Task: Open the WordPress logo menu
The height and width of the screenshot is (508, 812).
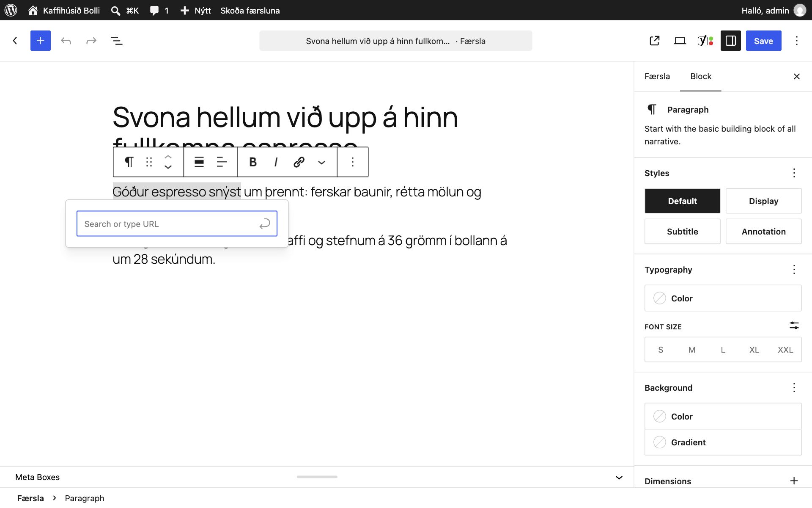Action: (x=11, y=10)
